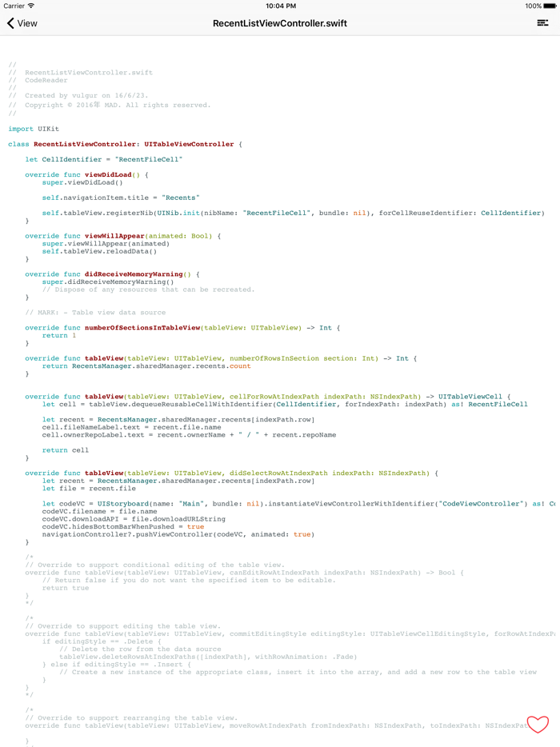Tap the battery indicator in status bar
This screenshot has height=747, width=560.
coord(550,6)
